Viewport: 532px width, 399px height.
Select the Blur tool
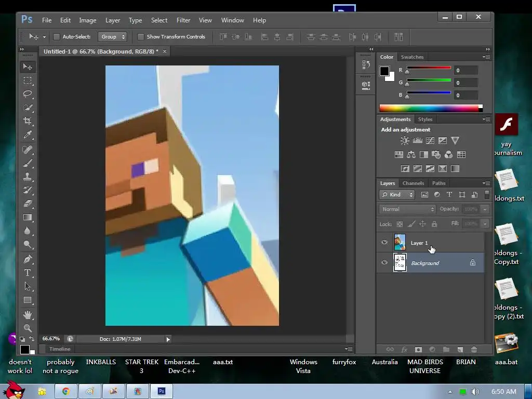coord(28,231)
